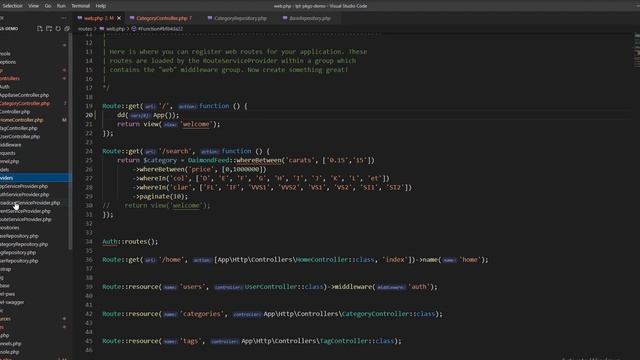Expand the Exceptions folder
640x360 pixels.
[8, 62]
